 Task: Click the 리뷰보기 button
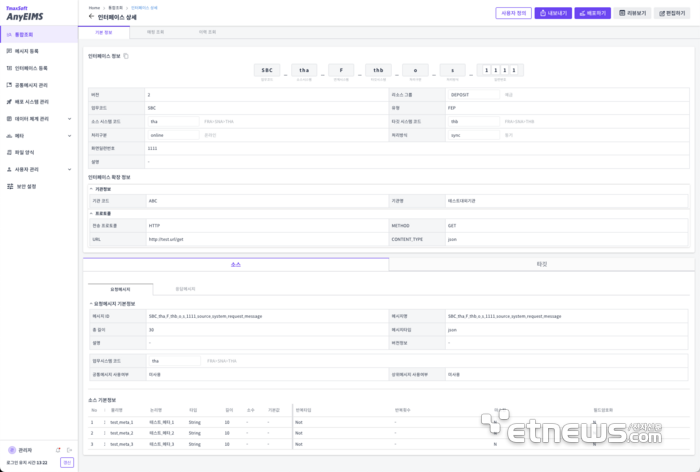632,13
